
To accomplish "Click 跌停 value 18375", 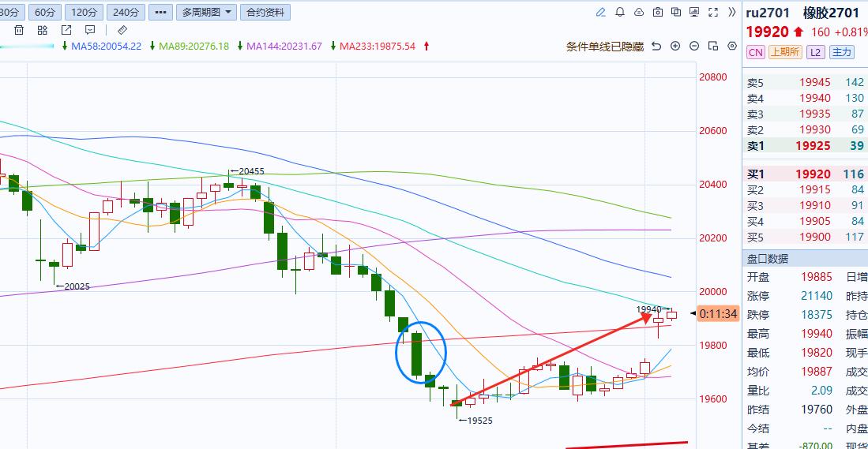I will [x=817, y=315].
